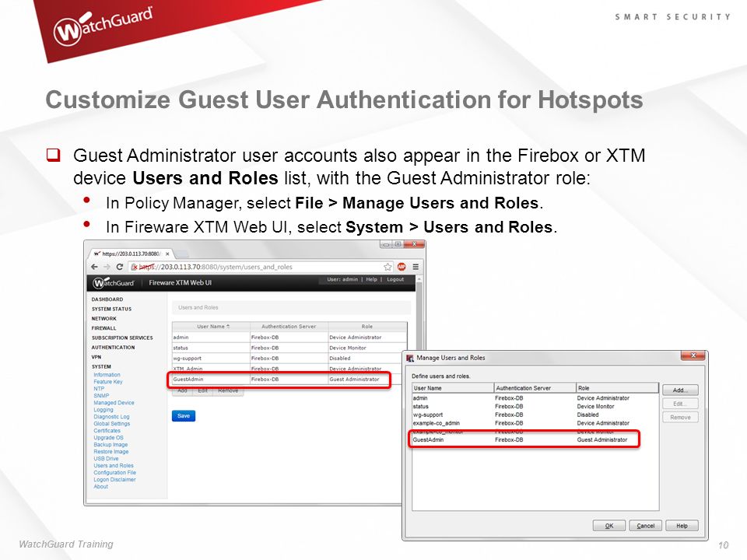Select the status row in the Web UI table
The width and height of the screenshot is (747, 560).
[x=289, y=348]
